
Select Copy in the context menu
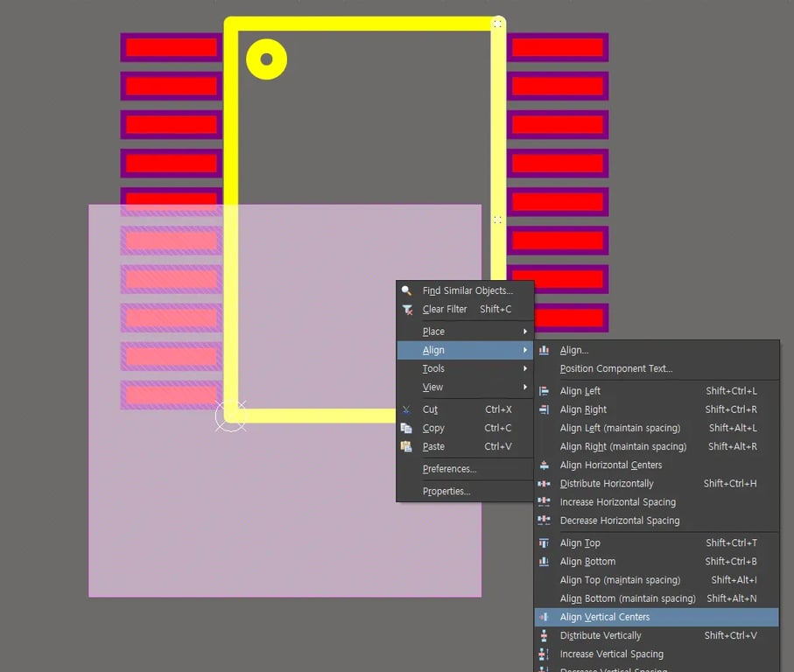coord(465,428)
